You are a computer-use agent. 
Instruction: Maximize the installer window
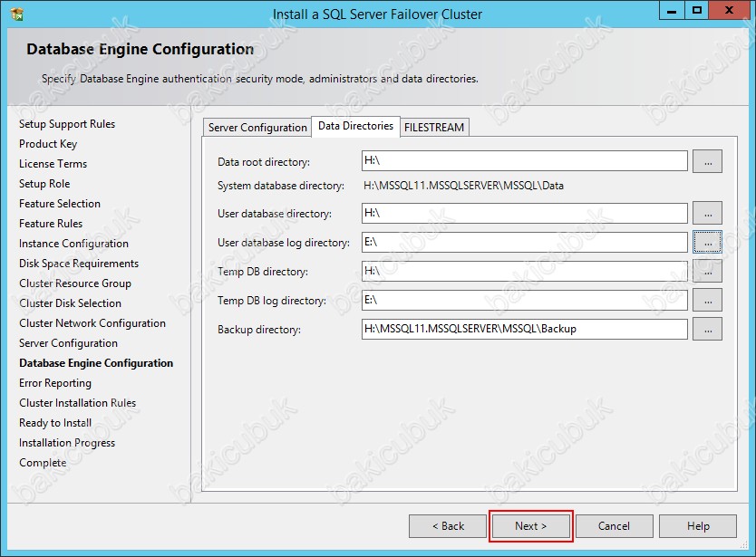click(x=697, y=11)
